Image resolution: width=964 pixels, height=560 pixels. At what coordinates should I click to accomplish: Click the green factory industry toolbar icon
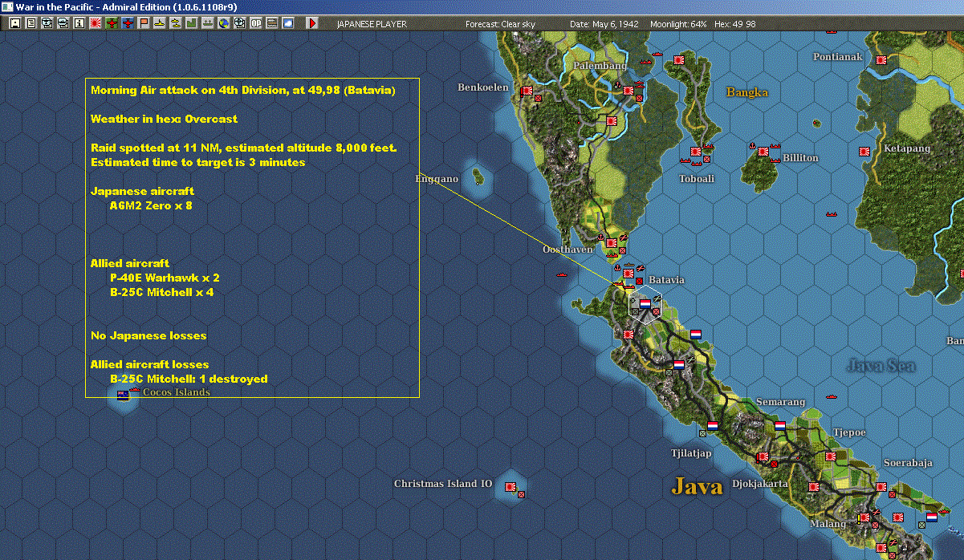[192, 23]
